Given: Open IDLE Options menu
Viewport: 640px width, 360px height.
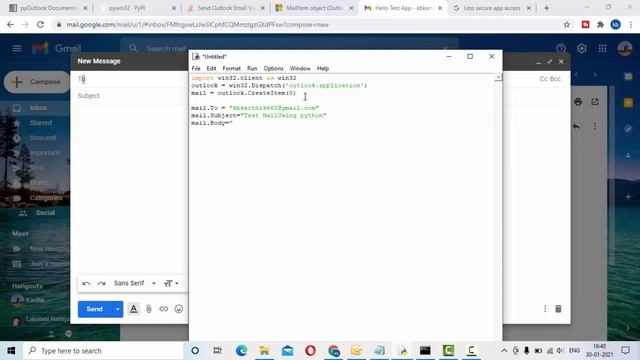Looking at the screenshot, I should (273, 68).
